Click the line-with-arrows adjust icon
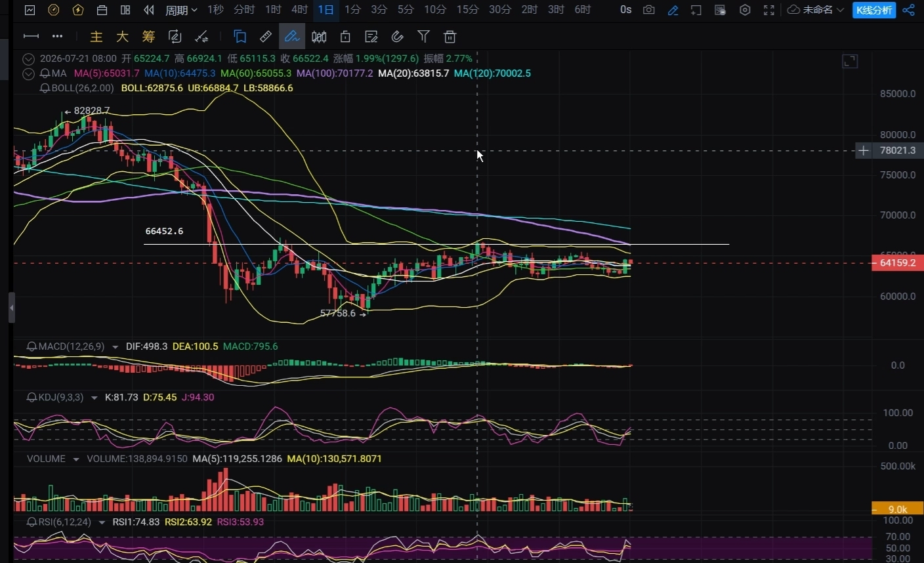 coord(201,37)
